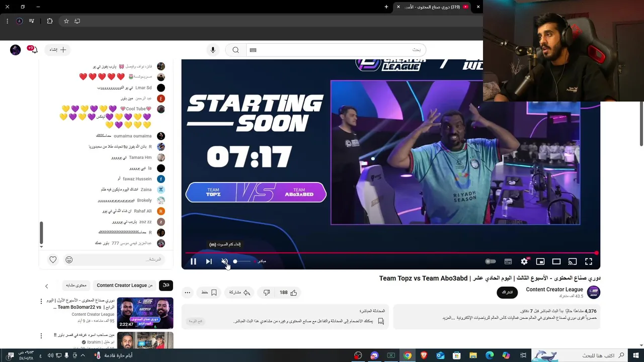Dislike the video
The image size is (644, 362).
click(267, 293)
